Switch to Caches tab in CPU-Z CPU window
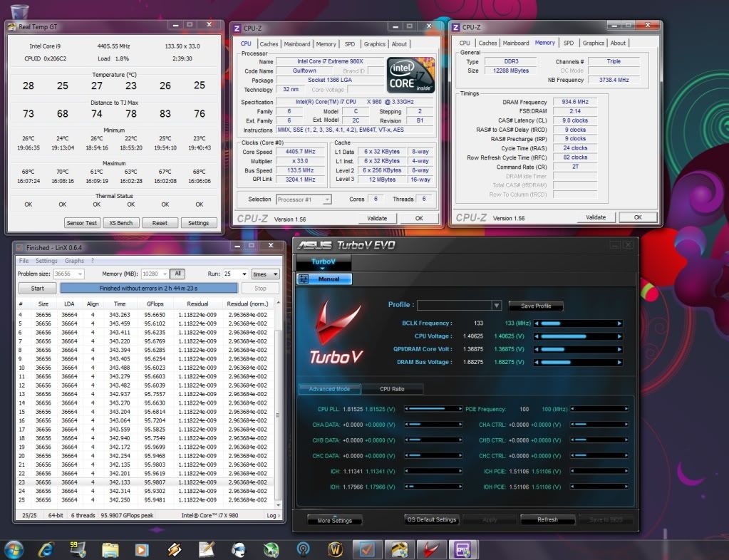Image resolution: width=729 pixels, height=560 pixels. coord(269,44)
